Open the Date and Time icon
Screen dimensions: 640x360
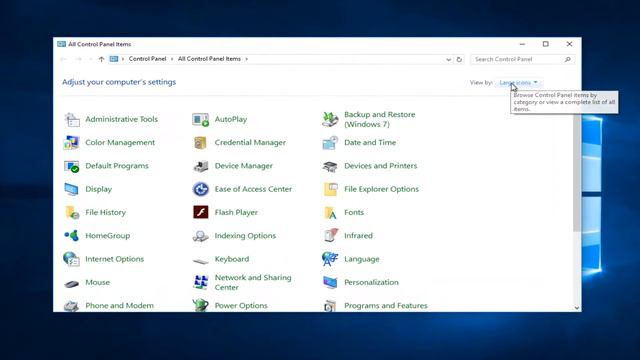tap(330, 143)
